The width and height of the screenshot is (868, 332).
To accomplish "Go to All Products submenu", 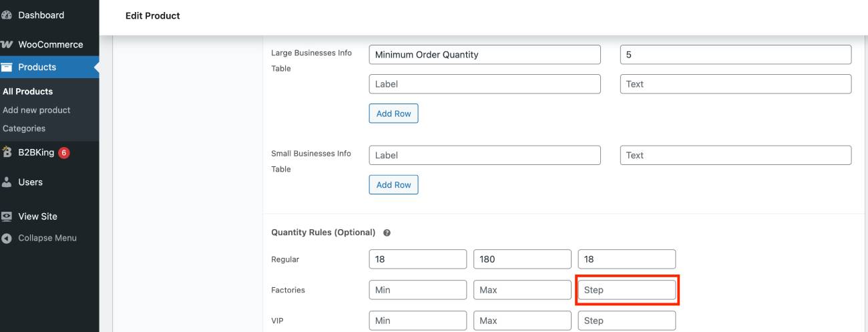I will click(x=27, y=92).
